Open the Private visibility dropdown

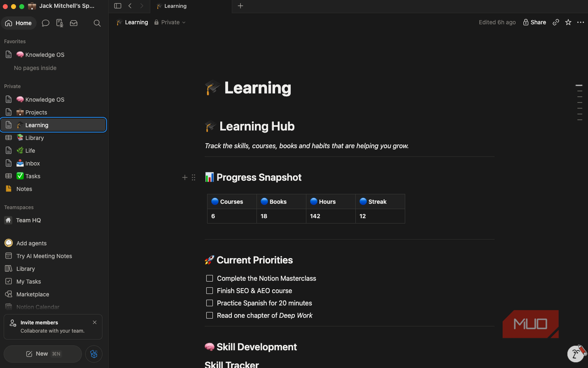tap(170, 22)
